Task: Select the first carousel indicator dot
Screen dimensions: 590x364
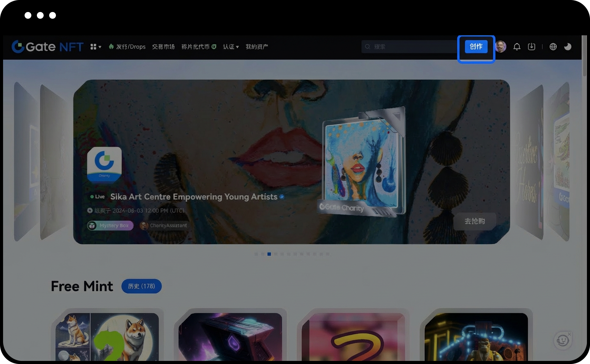Action: pos(256,254)
